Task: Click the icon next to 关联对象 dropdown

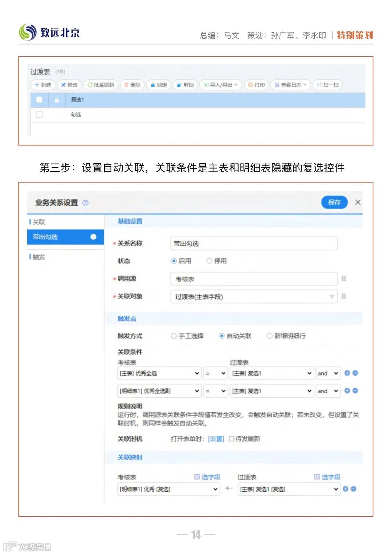Action: pos(344,296)
